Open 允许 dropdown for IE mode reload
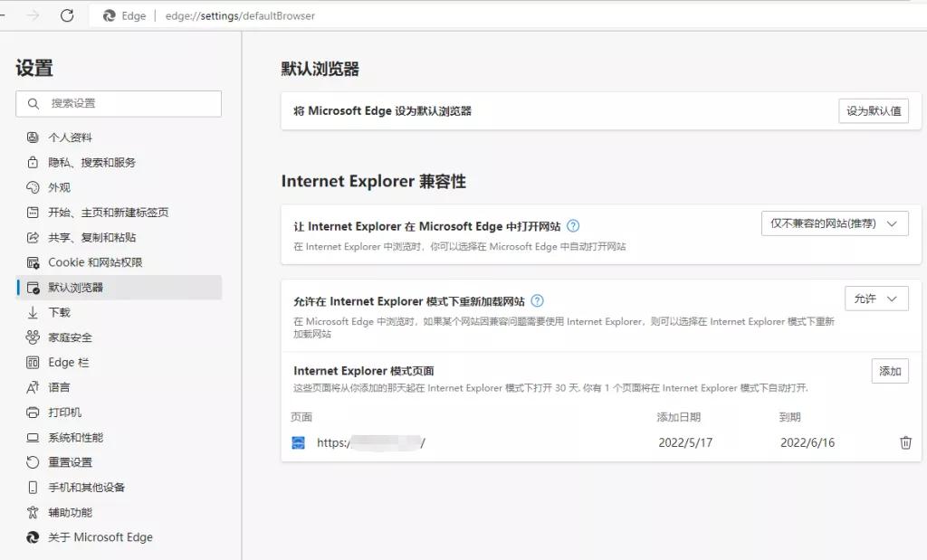The width and height of the screenshot is (927, 560). 876,299
